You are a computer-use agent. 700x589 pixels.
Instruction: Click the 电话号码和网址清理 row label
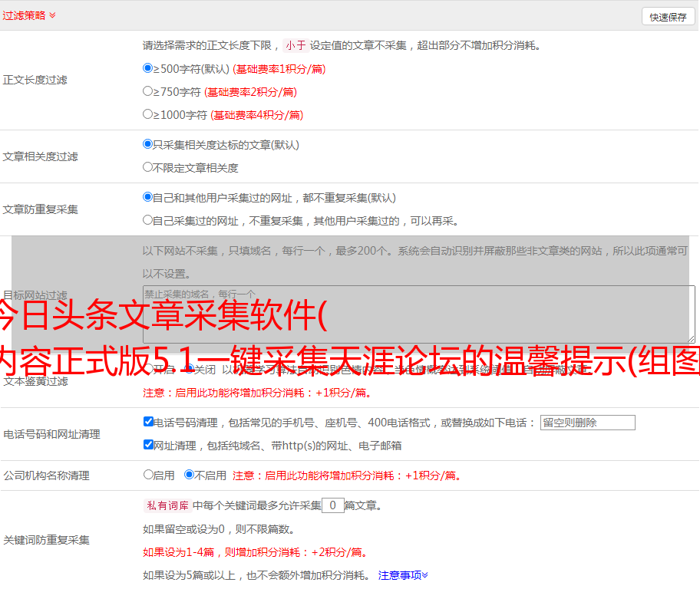point(51,434)
